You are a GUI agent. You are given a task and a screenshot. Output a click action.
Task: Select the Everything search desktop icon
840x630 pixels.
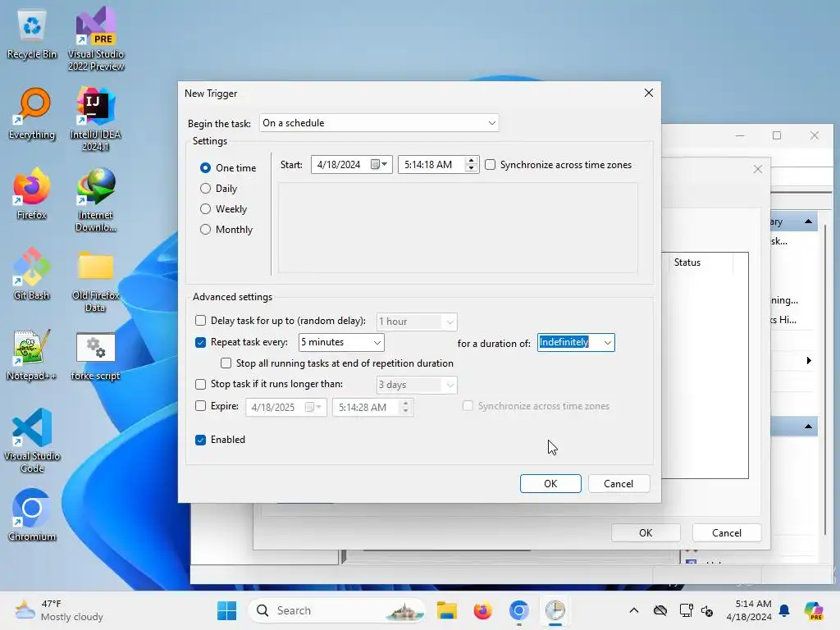tap(32, 114)
